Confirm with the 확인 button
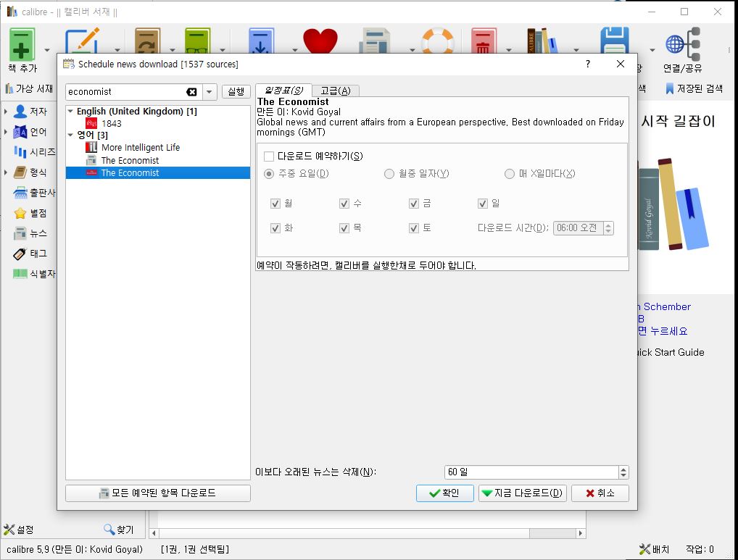 point(445,493)
